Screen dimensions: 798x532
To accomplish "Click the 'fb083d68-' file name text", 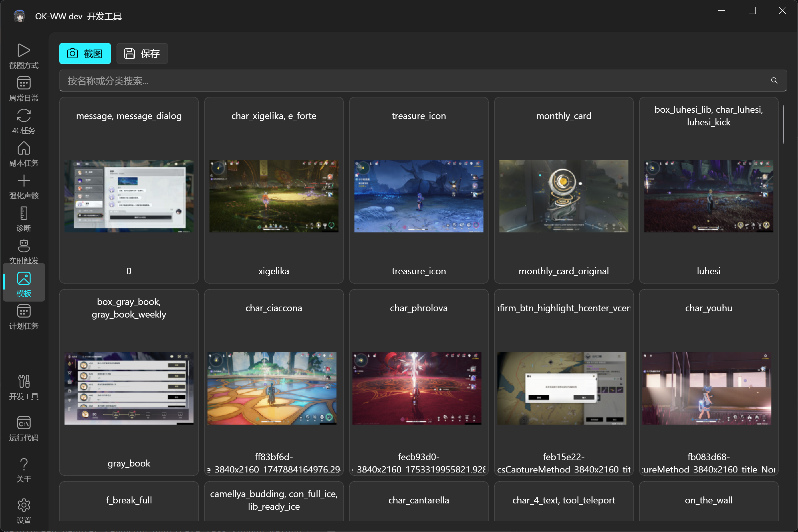I will (x=709, y=457).
